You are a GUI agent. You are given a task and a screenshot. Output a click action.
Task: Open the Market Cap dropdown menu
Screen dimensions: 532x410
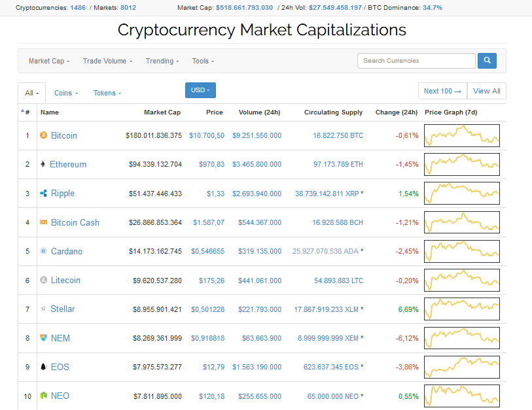tap(49, 61)
